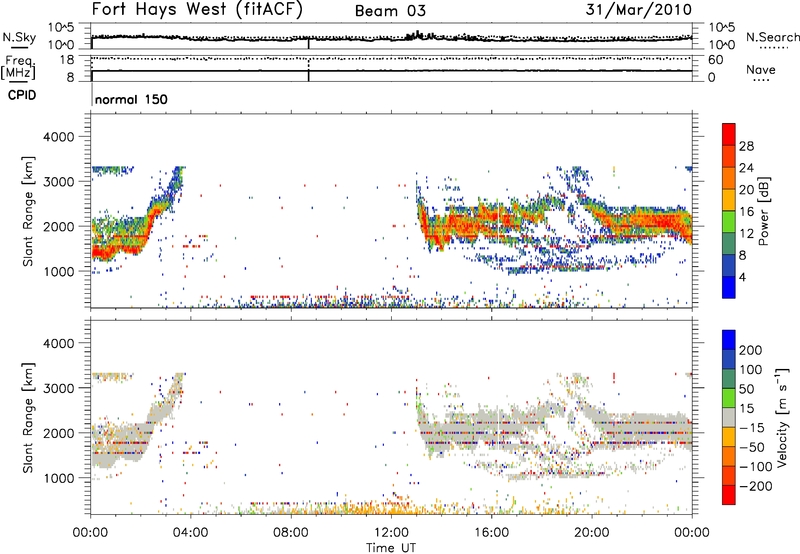The height and width of the screenshot is (554, 800).
Task: Click the '16:00' time axis tick label
Action: [x=491, y=533]
